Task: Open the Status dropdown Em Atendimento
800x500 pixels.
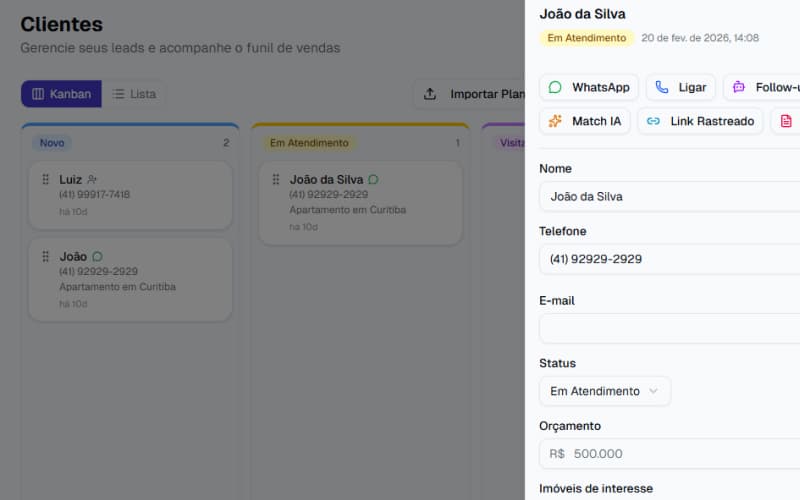Action: (605, 391)
